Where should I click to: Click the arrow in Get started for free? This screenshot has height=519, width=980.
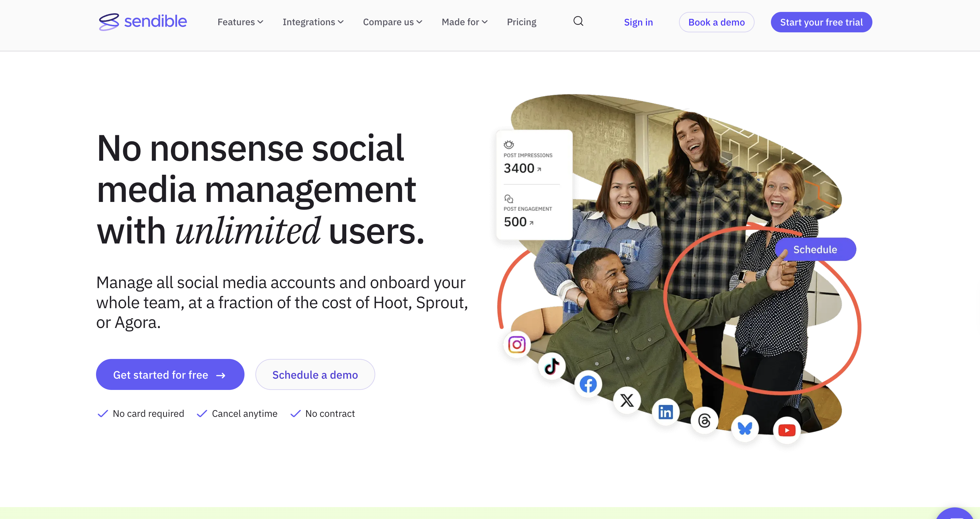[221, 376]
